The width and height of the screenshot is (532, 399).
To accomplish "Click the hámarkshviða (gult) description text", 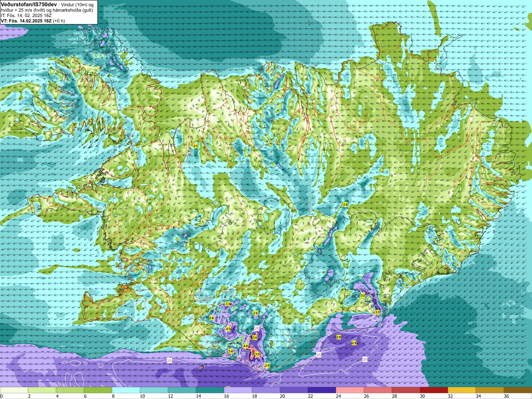I will [72, 10].
